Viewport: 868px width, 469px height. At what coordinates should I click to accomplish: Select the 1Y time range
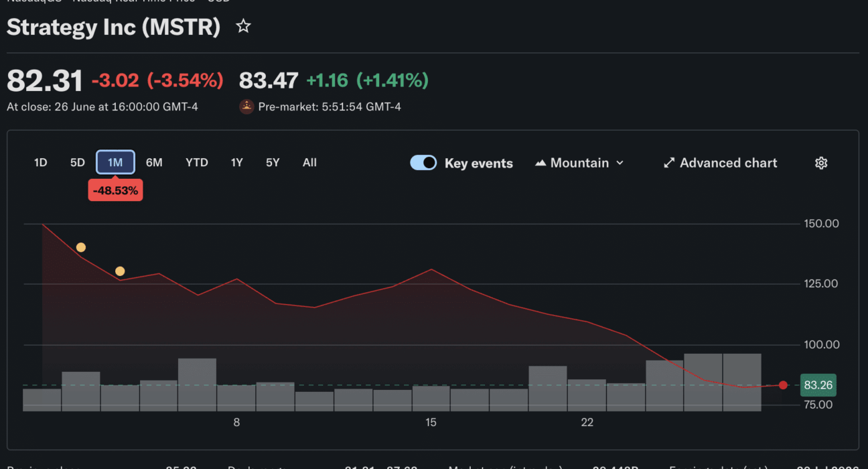(236, 162)
